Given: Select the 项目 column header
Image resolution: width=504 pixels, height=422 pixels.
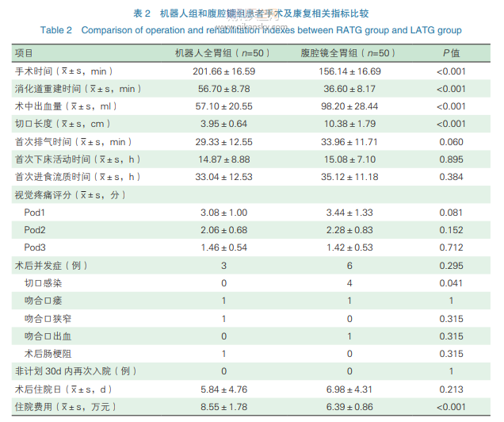Looking at the screenshot, I should click(25, 53).
